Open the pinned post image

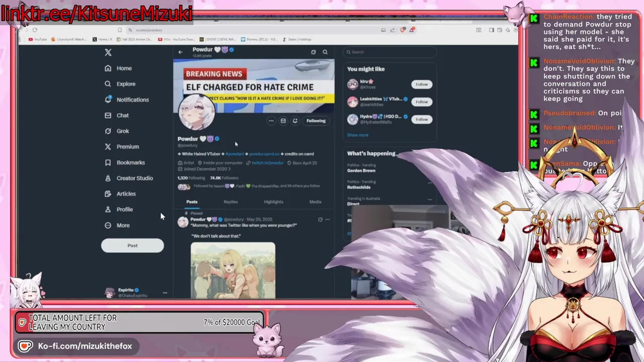click(233, 270)
